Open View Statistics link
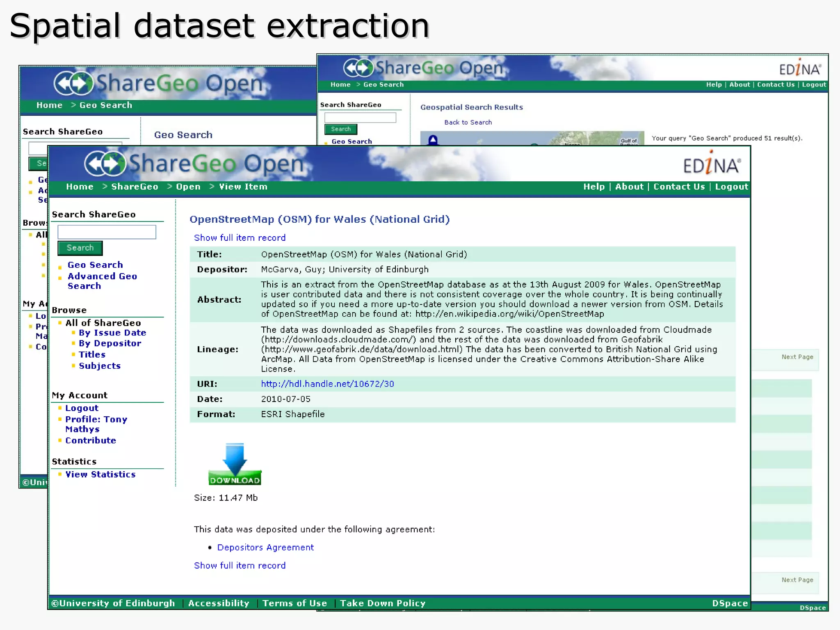The image size is (840, 630). tap(100, 475)
